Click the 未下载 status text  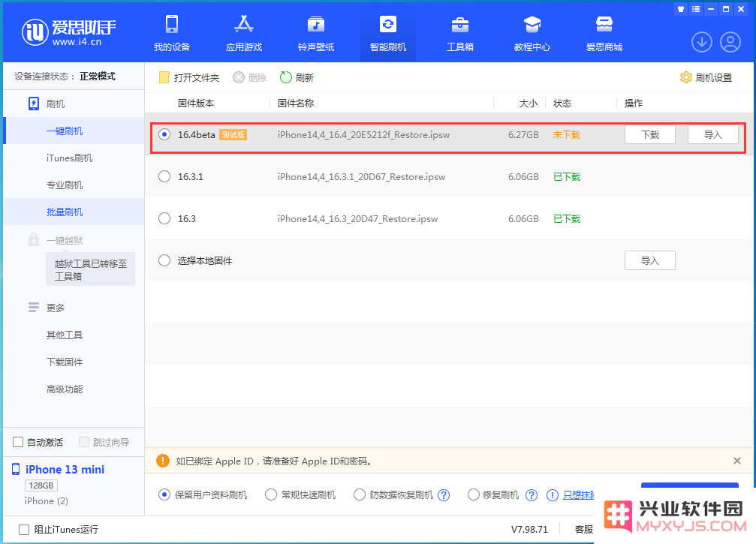coord(567,134)
